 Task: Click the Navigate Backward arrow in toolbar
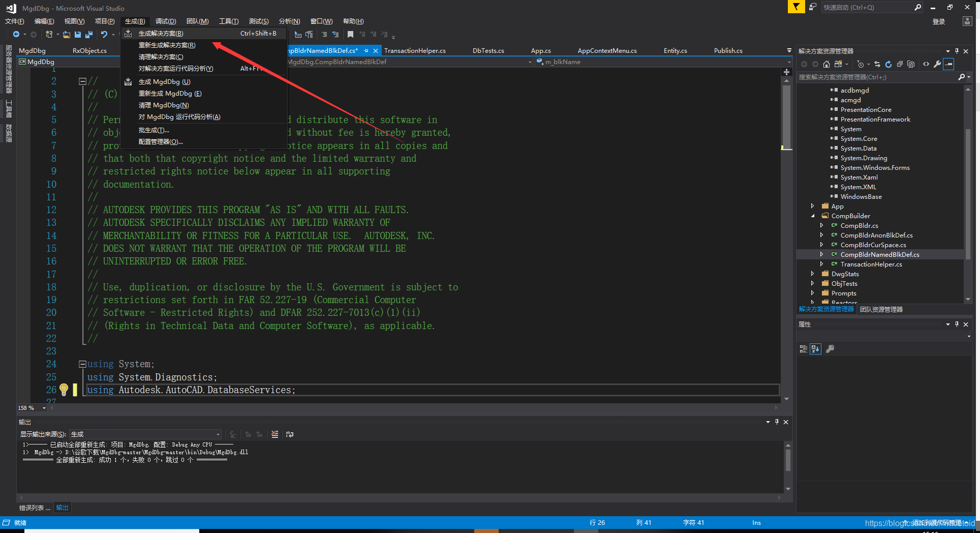click(16, 34)
